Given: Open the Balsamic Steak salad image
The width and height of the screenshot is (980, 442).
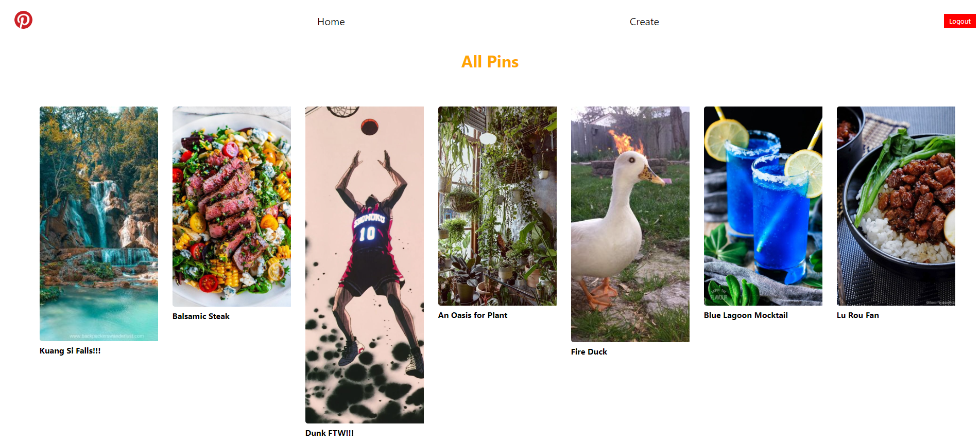Looking at the screenshot, I should click(x=232, y=206).
